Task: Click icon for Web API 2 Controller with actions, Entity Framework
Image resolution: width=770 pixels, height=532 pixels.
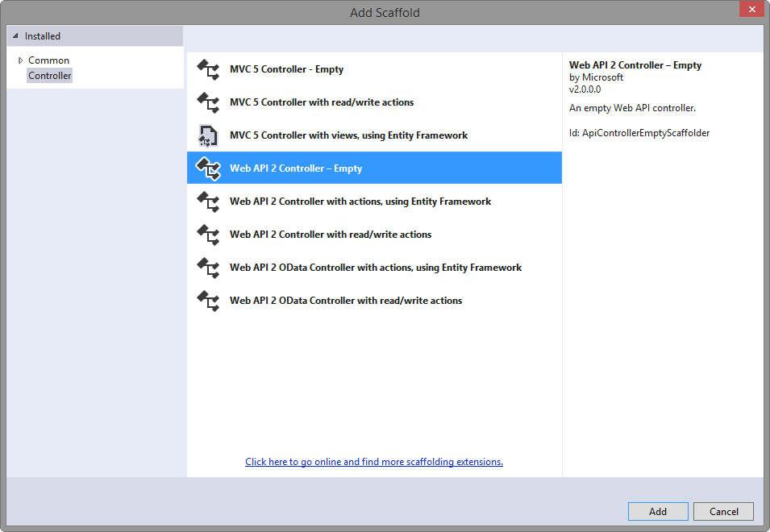Action: 208,202
